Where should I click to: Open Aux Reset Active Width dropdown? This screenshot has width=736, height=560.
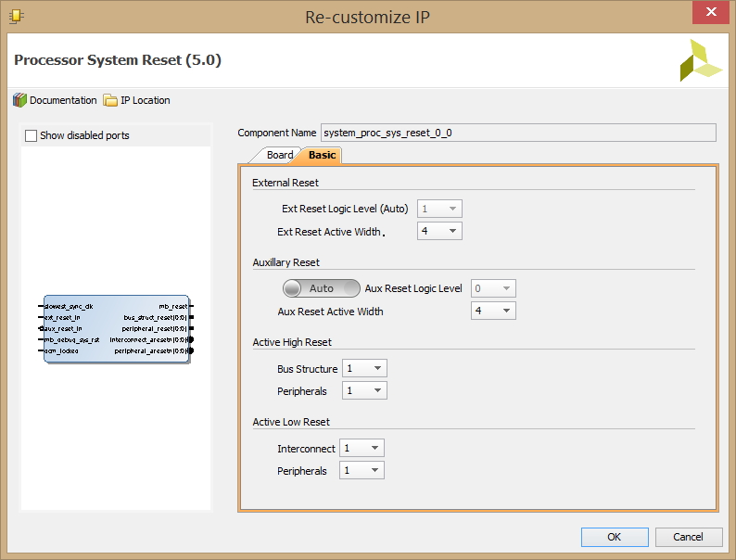click(x=493, y=311)
